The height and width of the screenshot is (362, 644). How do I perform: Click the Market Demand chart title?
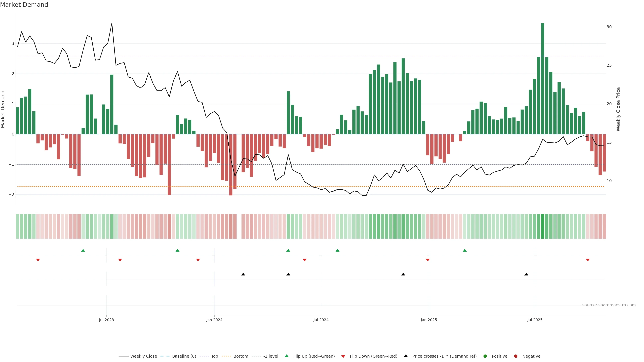pos(24,5)
